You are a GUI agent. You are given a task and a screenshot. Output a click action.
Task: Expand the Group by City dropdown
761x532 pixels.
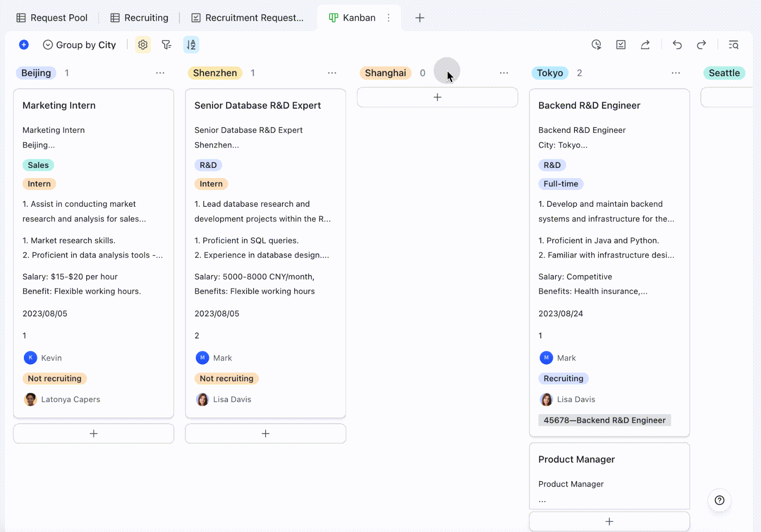pyautogui.click(x=80, y=45)
